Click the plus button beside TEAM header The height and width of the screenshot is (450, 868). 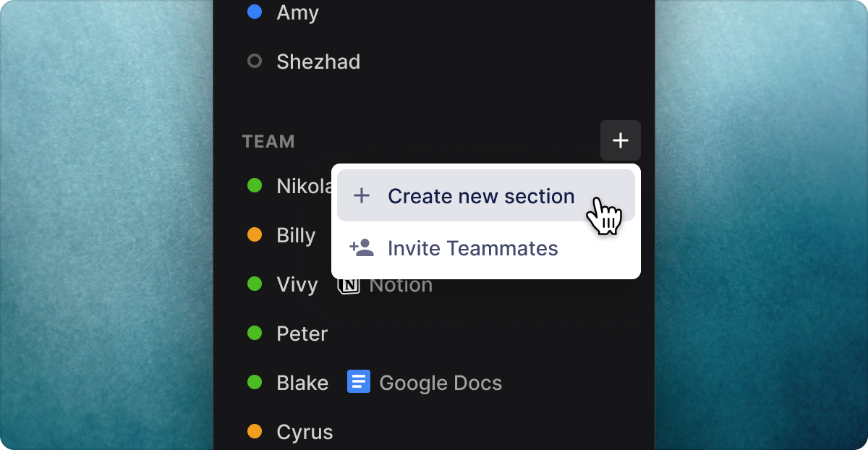coord(620,140)
